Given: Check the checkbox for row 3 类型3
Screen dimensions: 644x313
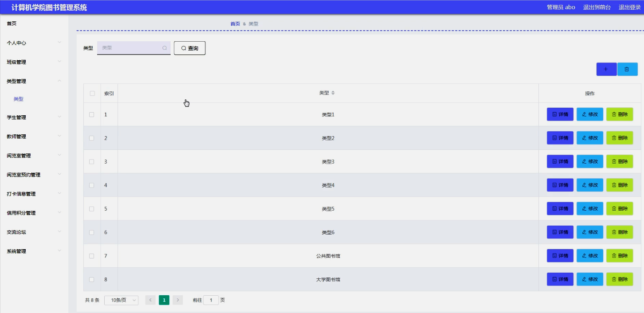Looking at the screenshot, I should pos(92,161).
